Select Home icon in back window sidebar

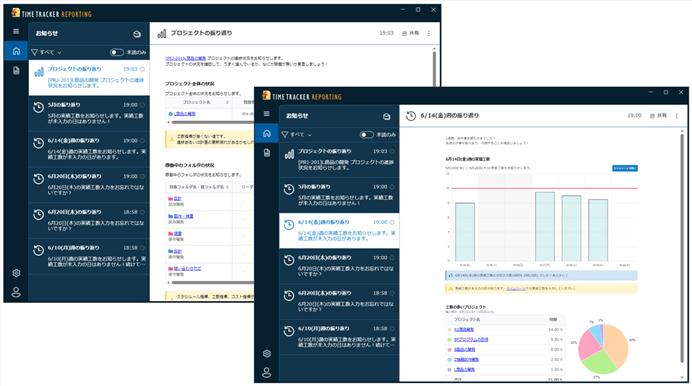pyautogui.click(x=16, y=51)
